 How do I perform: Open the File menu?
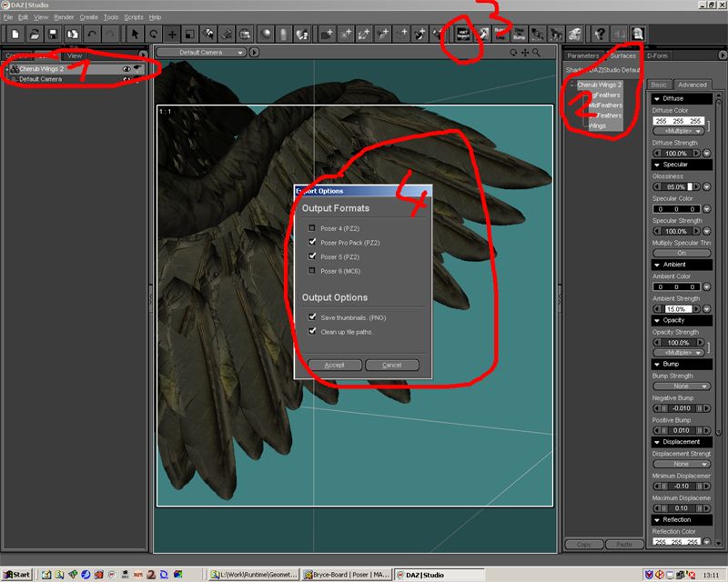pos(8,17)
